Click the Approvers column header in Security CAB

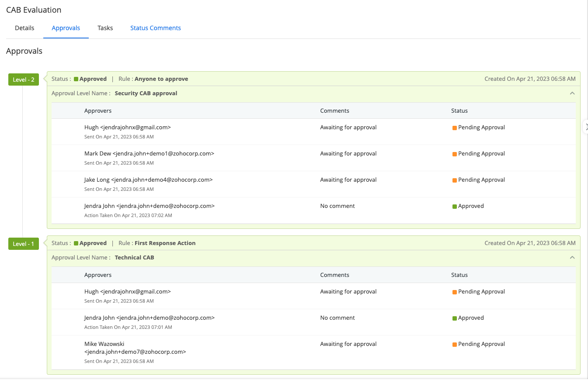pos(98,111)
